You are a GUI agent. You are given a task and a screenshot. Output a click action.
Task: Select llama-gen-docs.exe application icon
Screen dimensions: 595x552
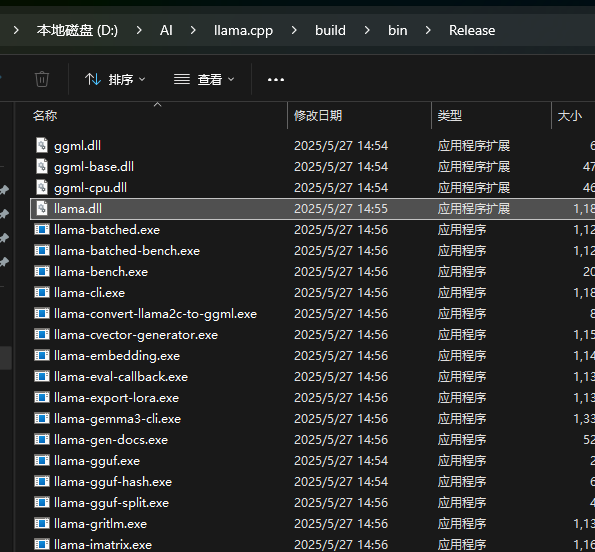point(42,440)
